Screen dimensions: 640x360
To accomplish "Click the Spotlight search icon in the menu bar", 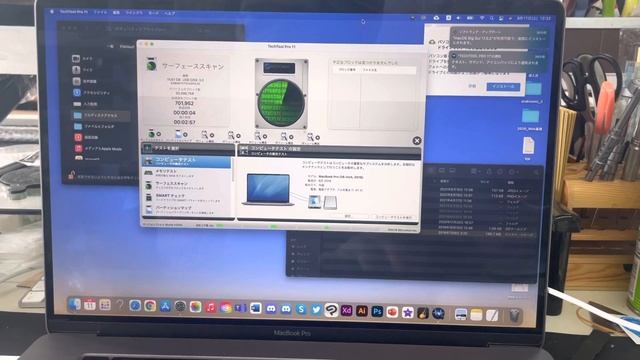I will 491,18.
